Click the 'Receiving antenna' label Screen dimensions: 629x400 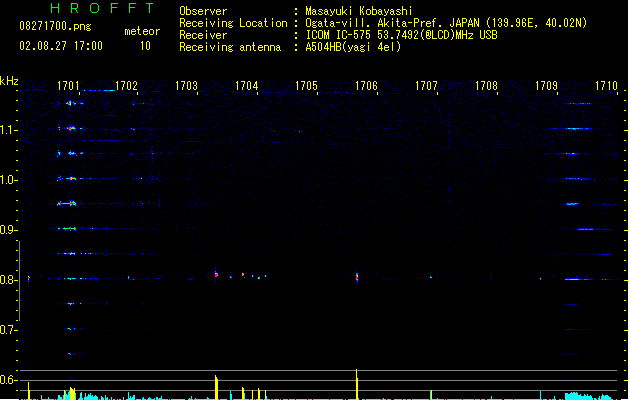230,47
